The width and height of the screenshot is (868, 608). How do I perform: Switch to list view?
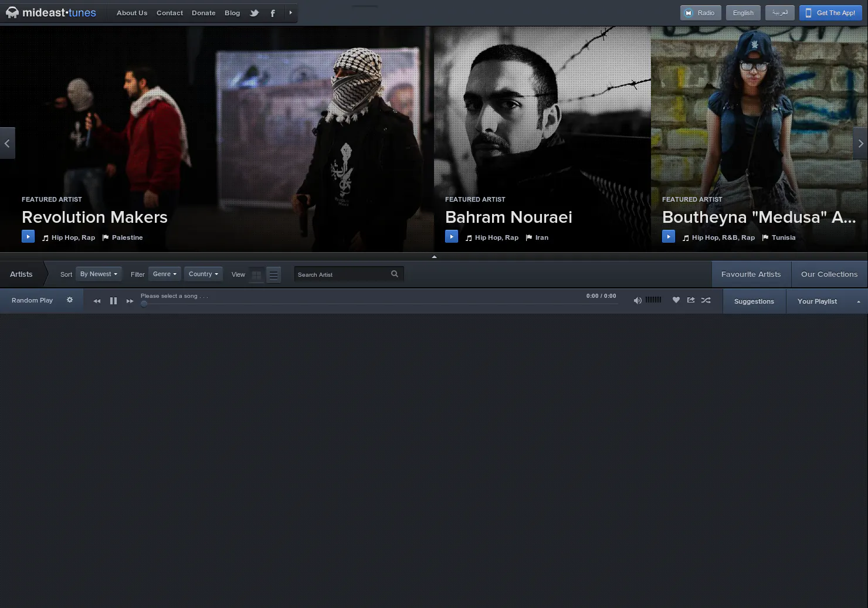pos(273,274)
